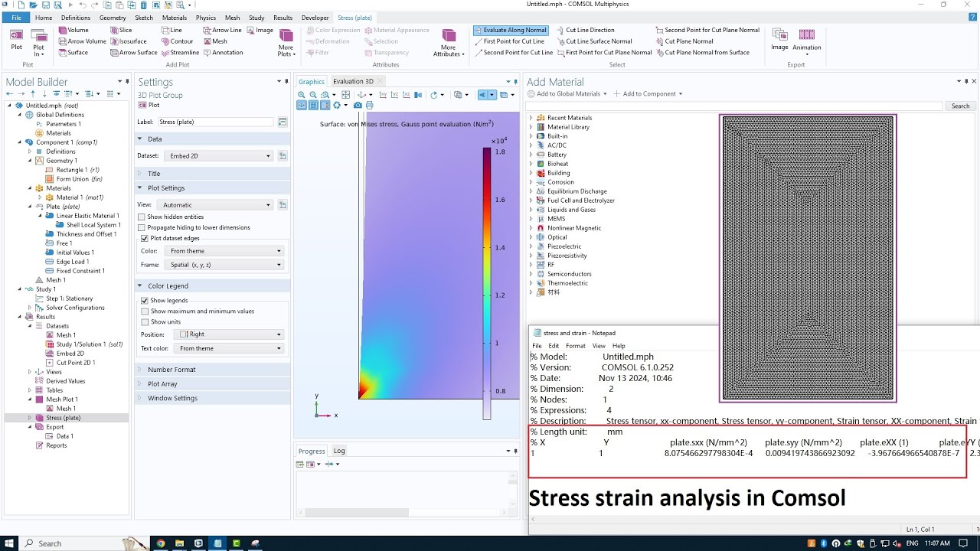This screenshot has width=980, height=551.
Task: Open the Dataset dropdown showing Embed 2D
Action: pos(220,156)
